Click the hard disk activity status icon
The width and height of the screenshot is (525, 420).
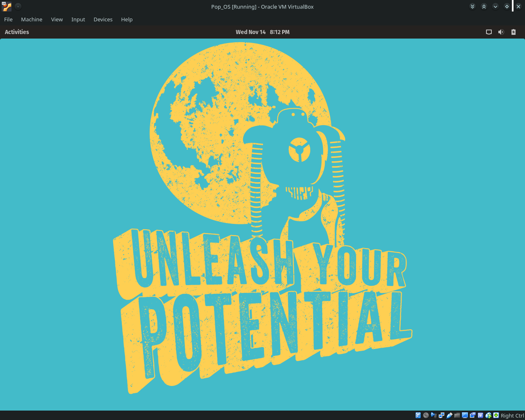418,415
